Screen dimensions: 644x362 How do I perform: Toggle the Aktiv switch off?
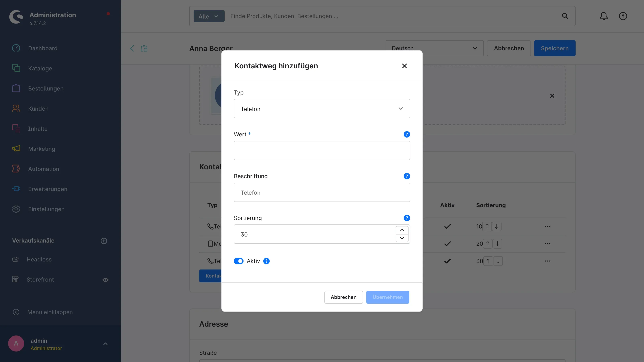[238, 261]
